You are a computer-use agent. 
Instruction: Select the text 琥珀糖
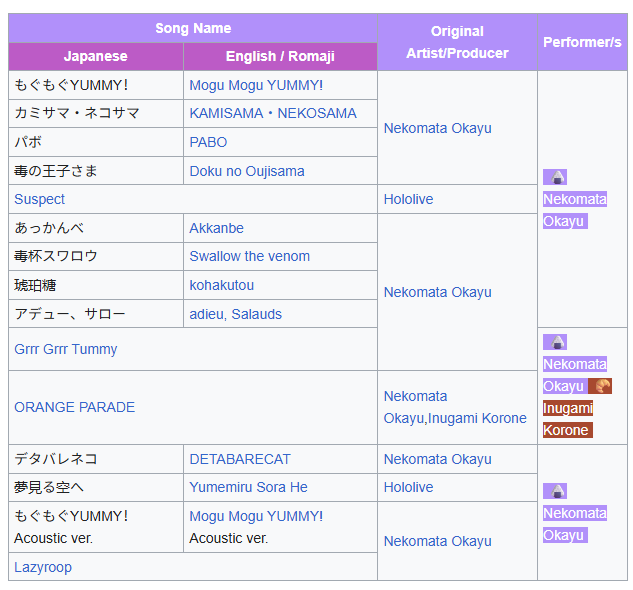click(35, 285)
